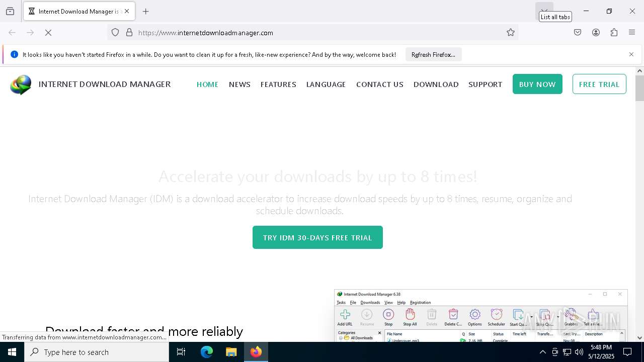
Task: Click the taskbar search box
Action: pyautogui.click(x=97, y=352)
